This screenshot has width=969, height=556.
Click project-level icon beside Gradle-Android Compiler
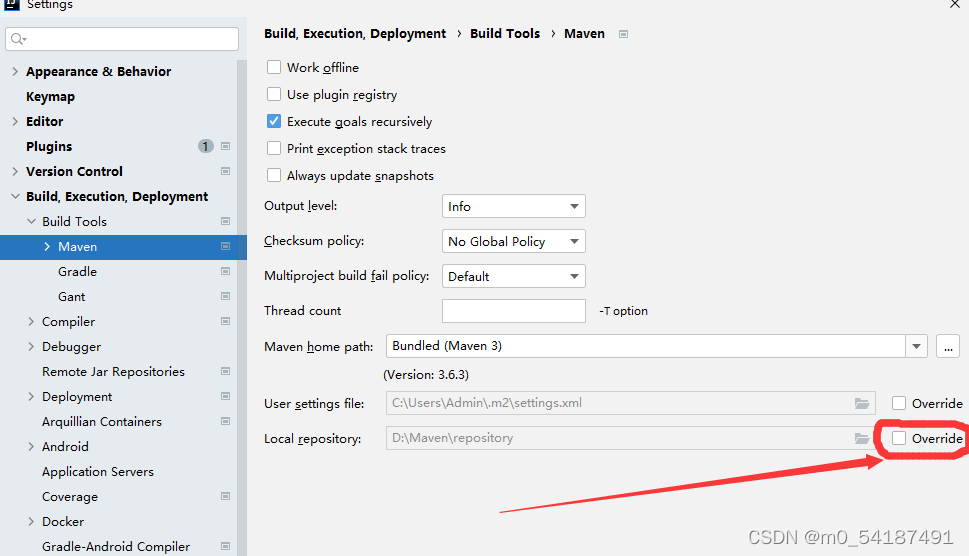(226, 546)
